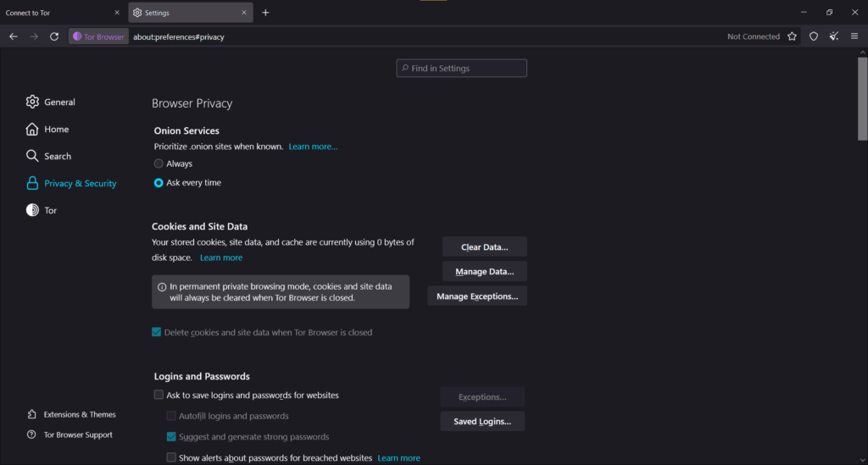Toggle Delete cookies when Tor Browser closed
The height and width of the screenshot is (465, 868).
coord(156,332)
